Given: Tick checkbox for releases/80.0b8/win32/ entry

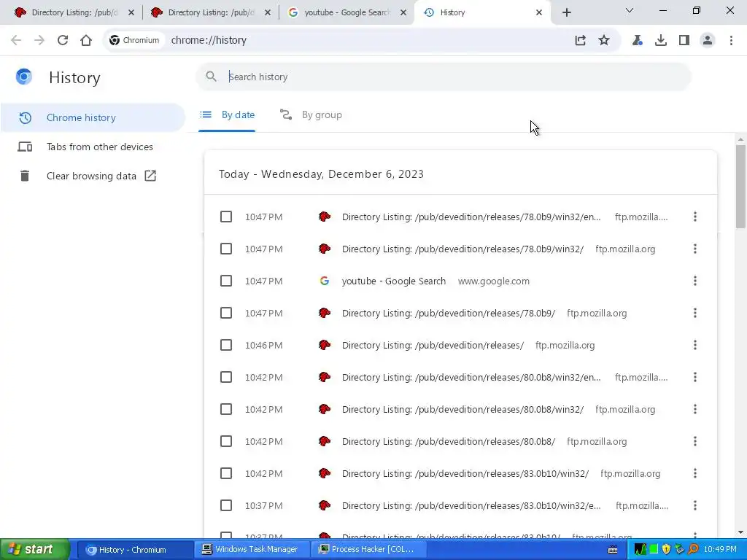Looking at the screenshot, I should point(226,409).
